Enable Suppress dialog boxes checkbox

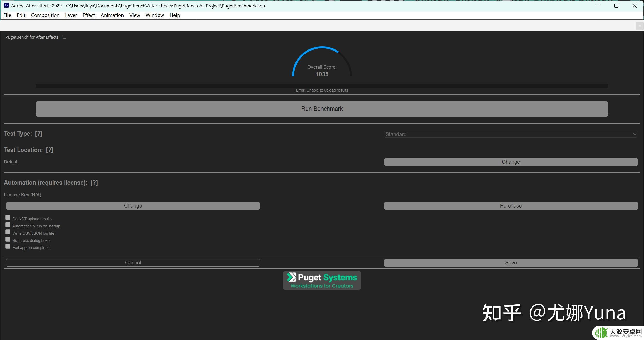click(x=8, y=239)
